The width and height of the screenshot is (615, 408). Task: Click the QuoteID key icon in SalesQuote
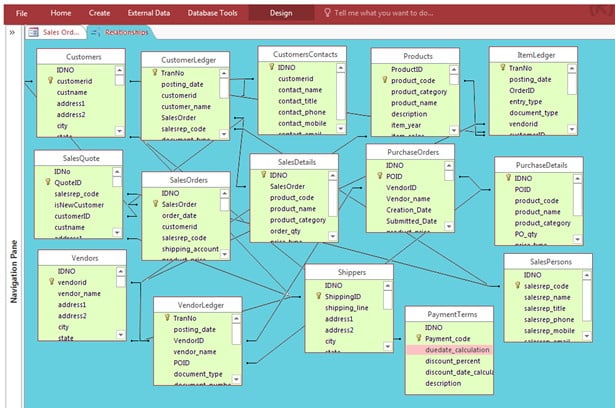(48, 182)
